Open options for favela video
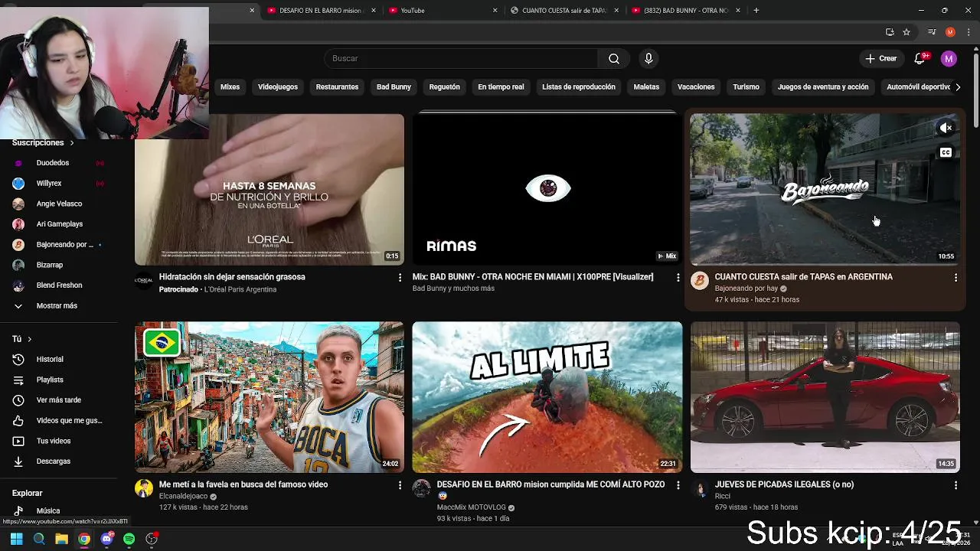The height and width of the screenshot is (551, 980). (x=400, y=484)
